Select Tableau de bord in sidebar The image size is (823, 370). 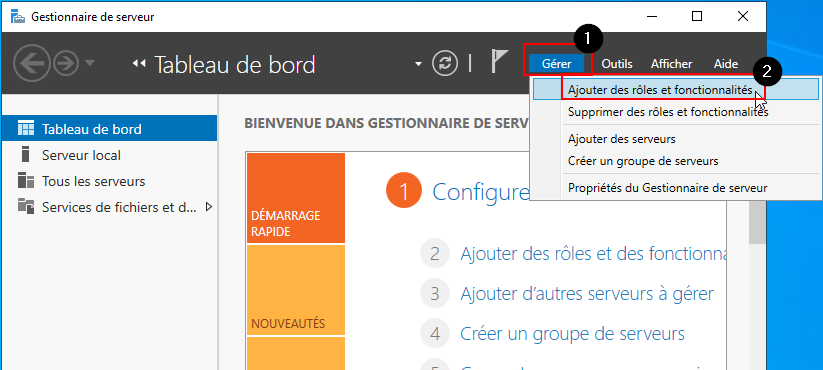pyautogui.click(x=109, y=129)
